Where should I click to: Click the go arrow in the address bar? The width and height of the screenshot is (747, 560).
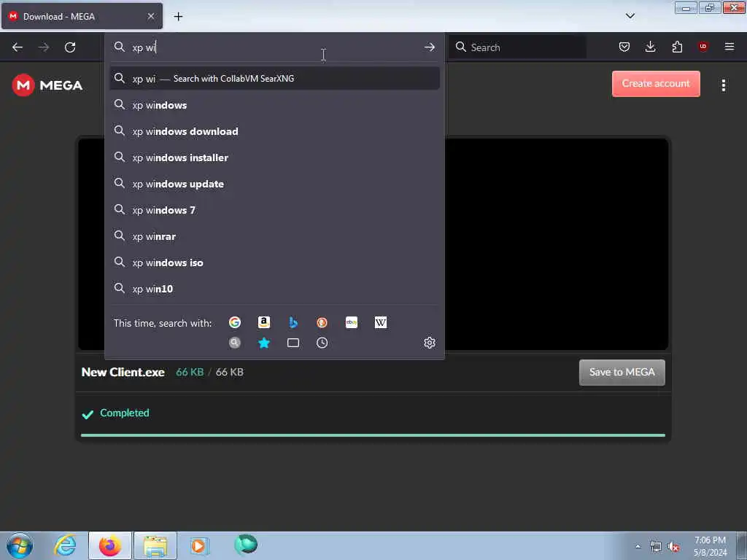point(429,47)
